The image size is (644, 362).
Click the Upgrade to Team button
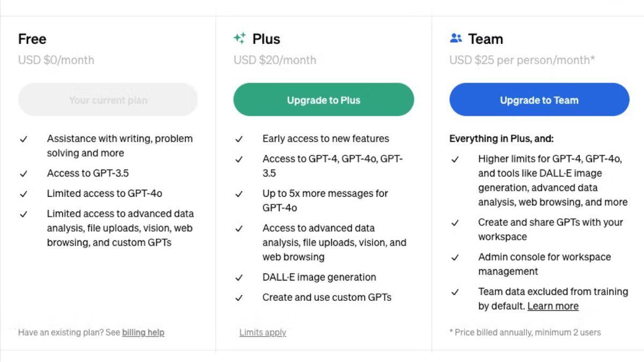point(539,100)
